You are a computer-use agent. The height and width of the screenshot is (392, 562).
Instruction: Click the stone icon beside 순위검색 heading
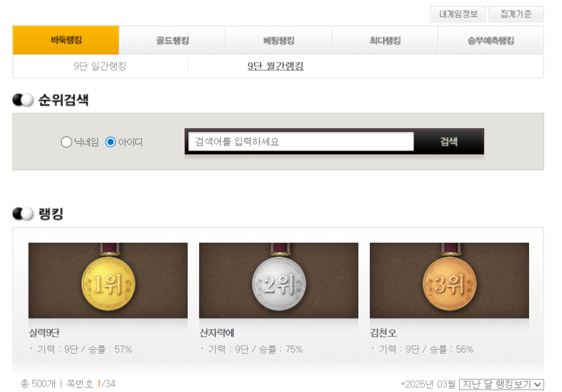(23, 100)
